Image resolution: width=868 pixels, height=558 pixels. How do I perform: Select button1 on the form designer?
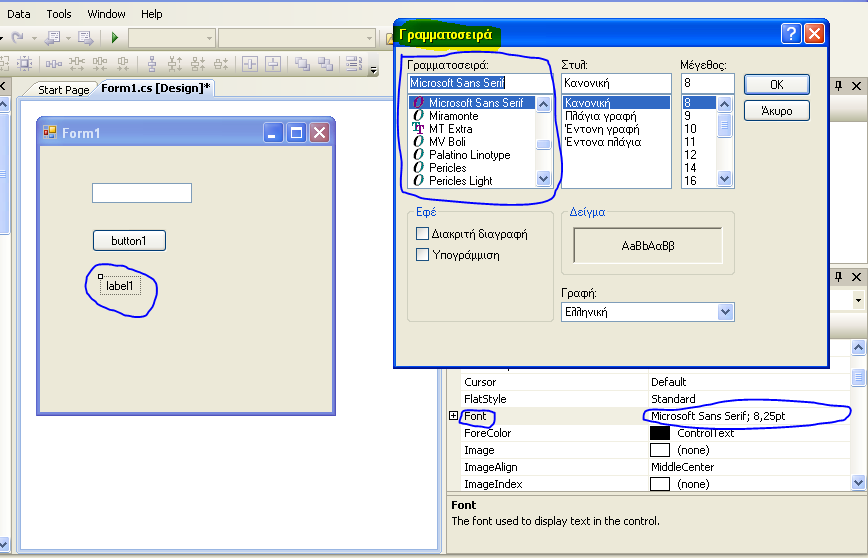click(129, 241)
